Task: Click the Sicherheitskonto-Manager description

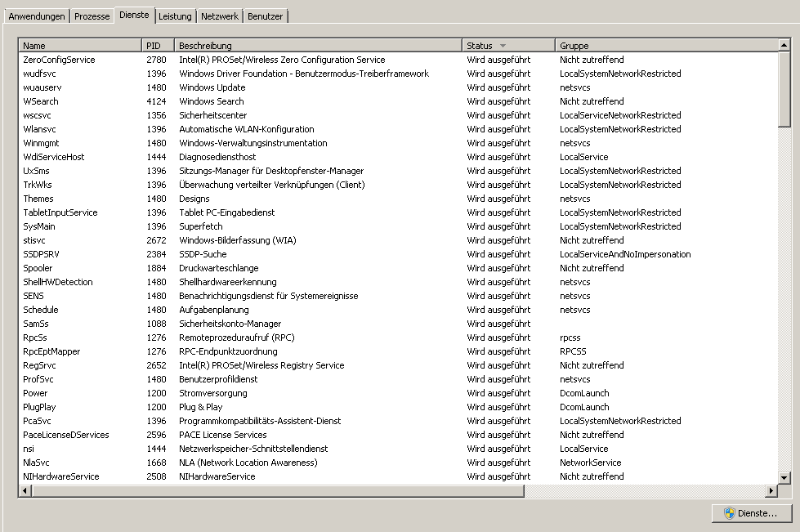Action: point(230,324)
